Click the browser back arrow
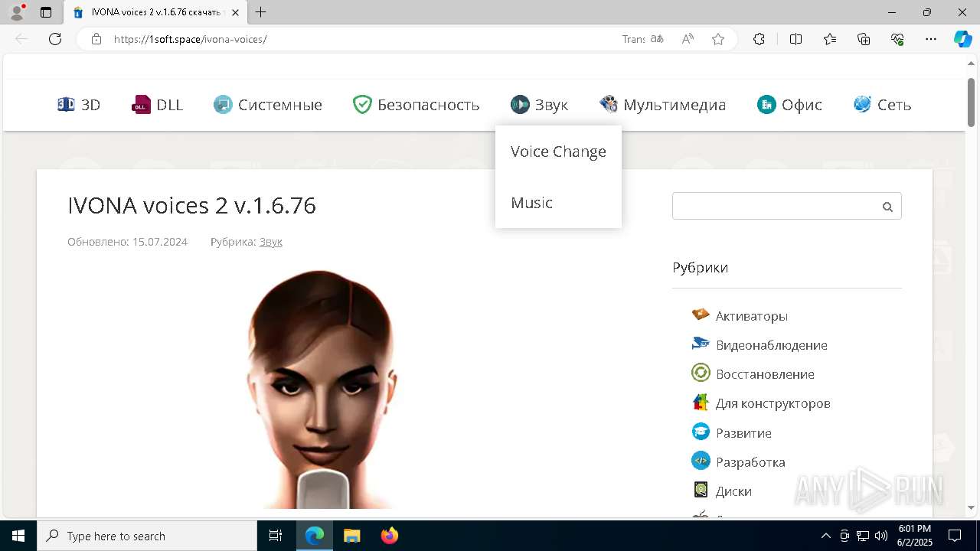Image resolution: width=980 pixels, height=551 pixels. click(21, 39)
